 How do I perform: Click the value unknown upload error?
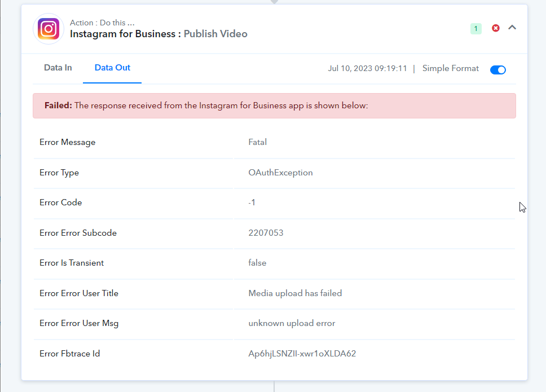pos(292,323)
